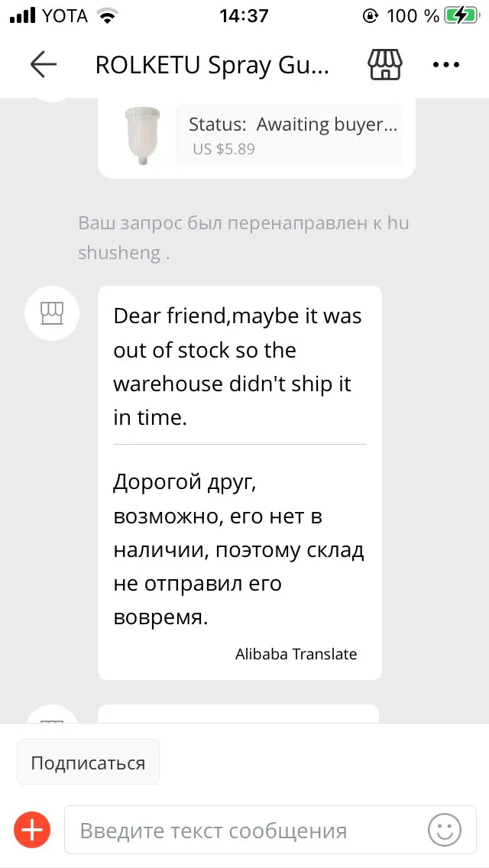Tap the English 'Dear friend' message text

coord(238,367)
